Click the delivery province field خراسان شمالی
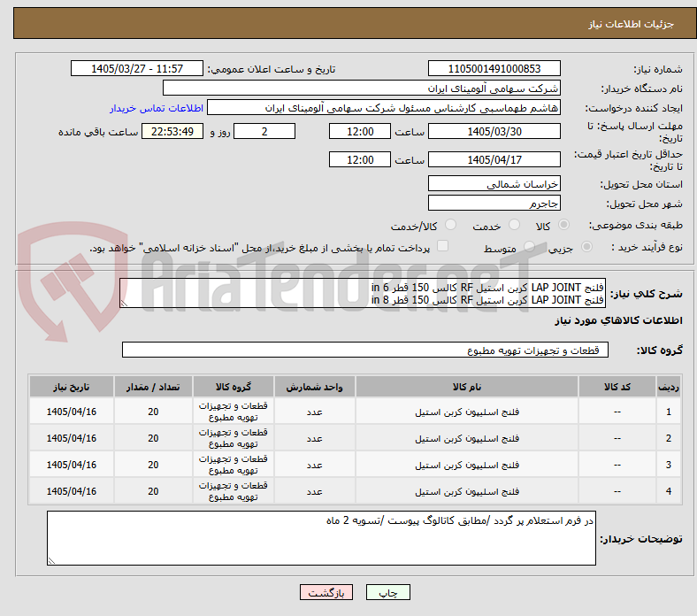697x616 pixels. 494,183
